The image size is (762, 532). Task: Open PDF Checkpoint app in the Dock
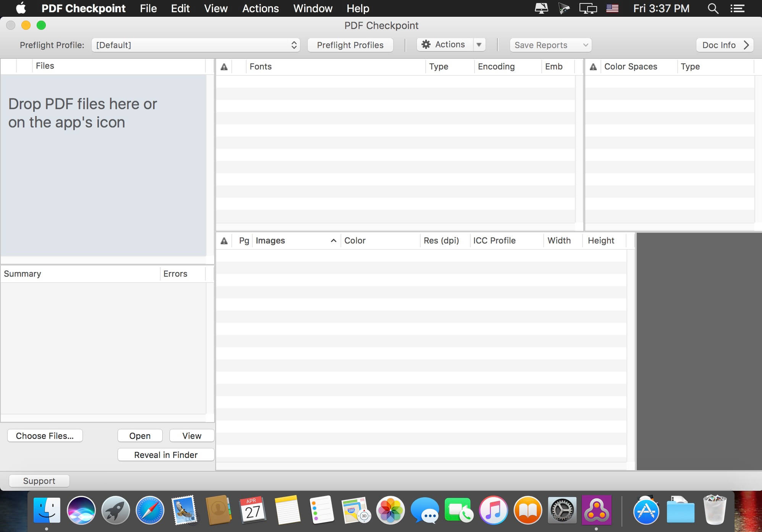point(596,511)
